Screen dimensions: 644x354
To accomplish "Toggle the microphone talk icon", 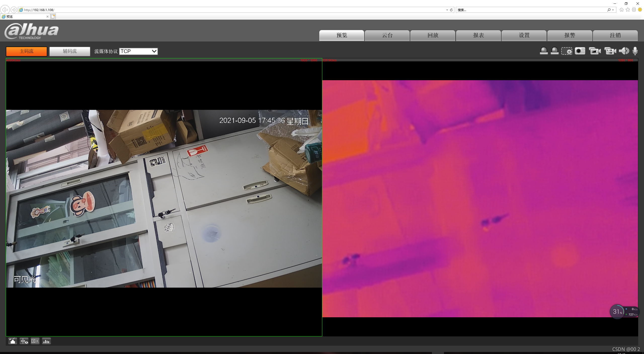I will pyautogui.click(x=635, y=51).
